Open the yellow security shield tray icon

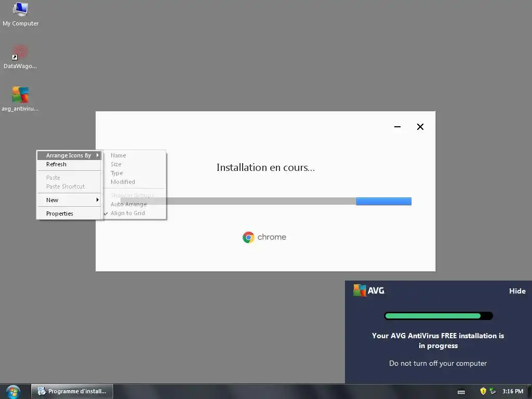[x=483, y=391]
